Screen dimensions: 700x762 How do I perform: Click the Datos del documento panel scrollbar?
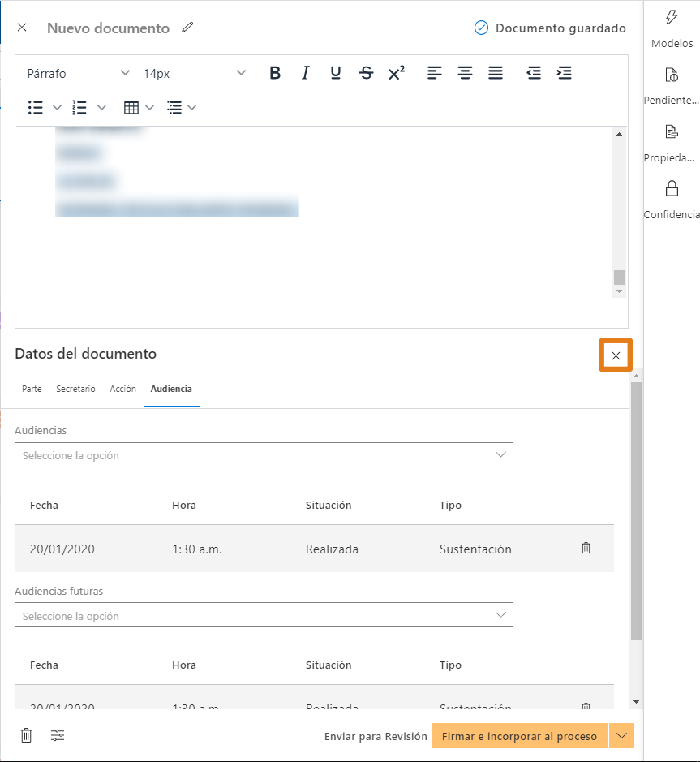[637, 510]
